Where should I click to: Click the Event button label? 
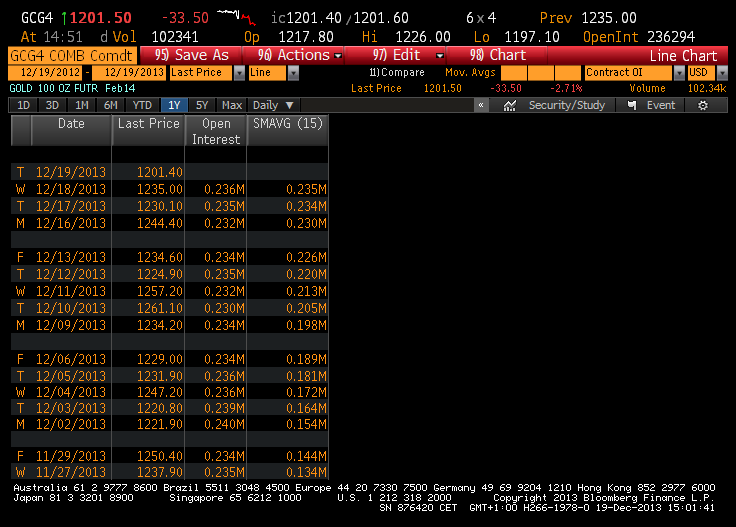pyautogui.click(x=661, y=105)
